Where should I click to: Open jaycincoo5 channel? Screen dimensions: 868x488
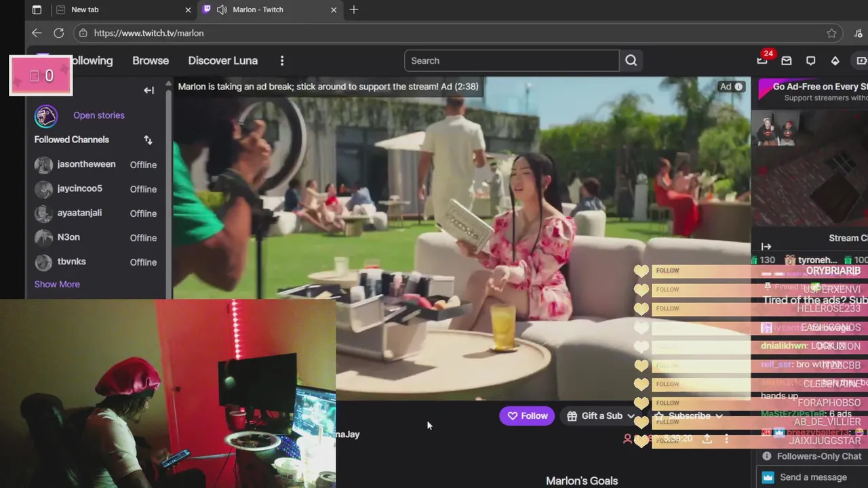coord(96,189)
